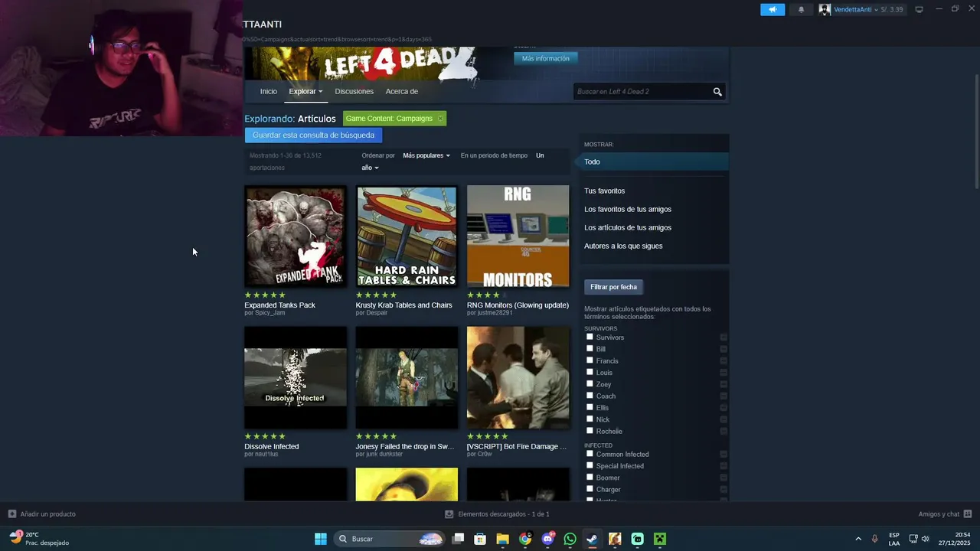Check the Bill filter checkbox

tap(590, 348)
